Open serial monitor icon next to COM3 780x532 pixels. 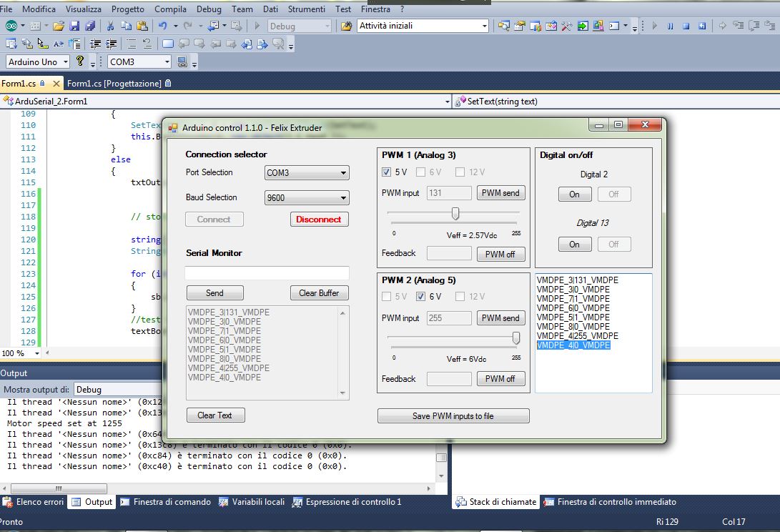pos(182,61)
